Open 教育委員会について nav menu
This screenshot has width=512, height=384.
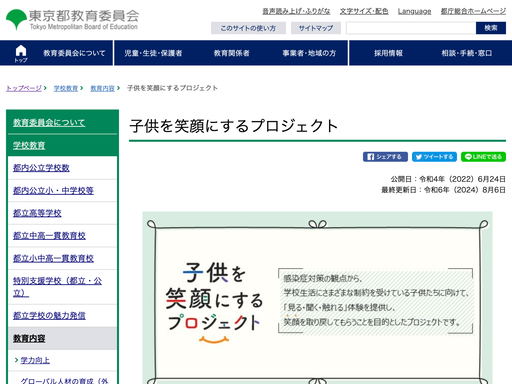[74, 53]
